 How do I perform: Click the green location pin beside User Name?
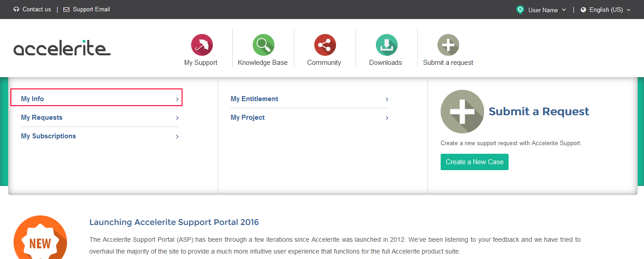click(520, 10)
